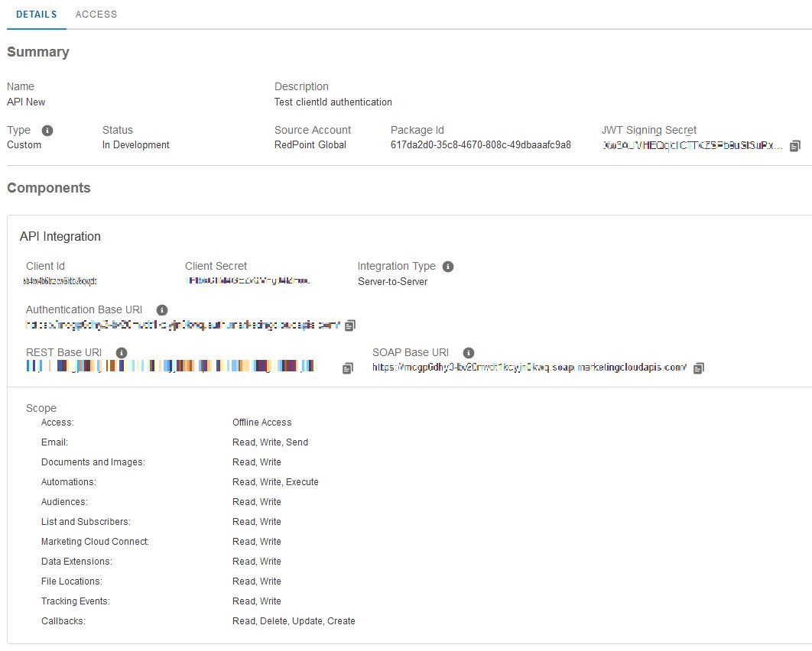Click the blurred Client Id value
The image size is (812, 651).
pos(60,281)
